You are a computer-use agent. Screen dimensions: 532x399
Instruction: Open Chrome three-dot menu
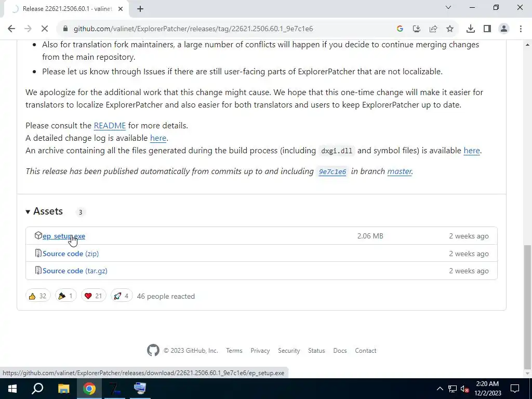tap(521, 29)
